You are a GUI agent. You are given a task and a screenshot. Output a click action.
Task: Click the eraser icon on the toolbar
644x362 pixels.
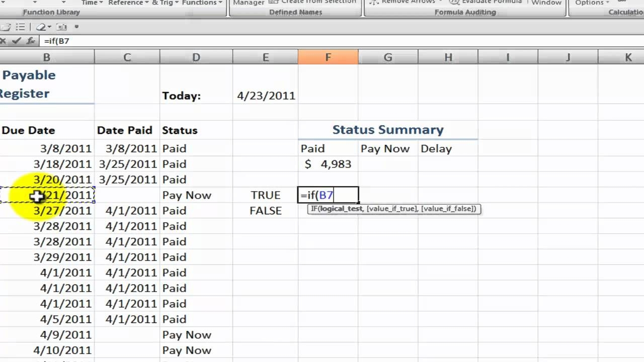41,27
